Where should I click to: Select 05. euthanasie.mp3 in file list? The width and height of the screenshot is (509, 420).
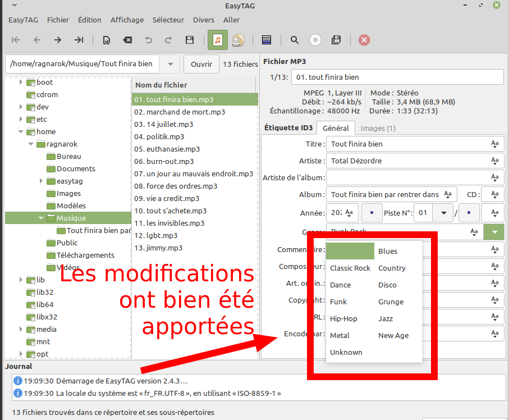pos(167,149)
